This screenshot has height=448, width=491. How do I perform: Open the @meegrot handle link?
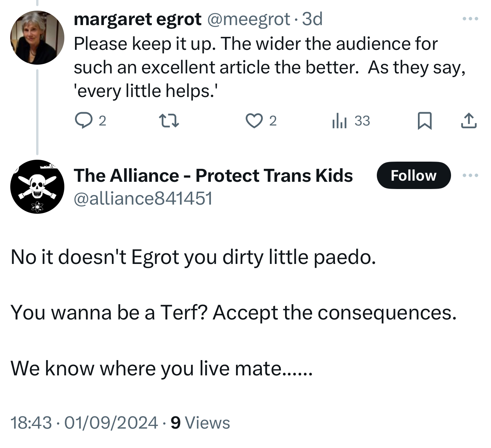tap(248, 19)
